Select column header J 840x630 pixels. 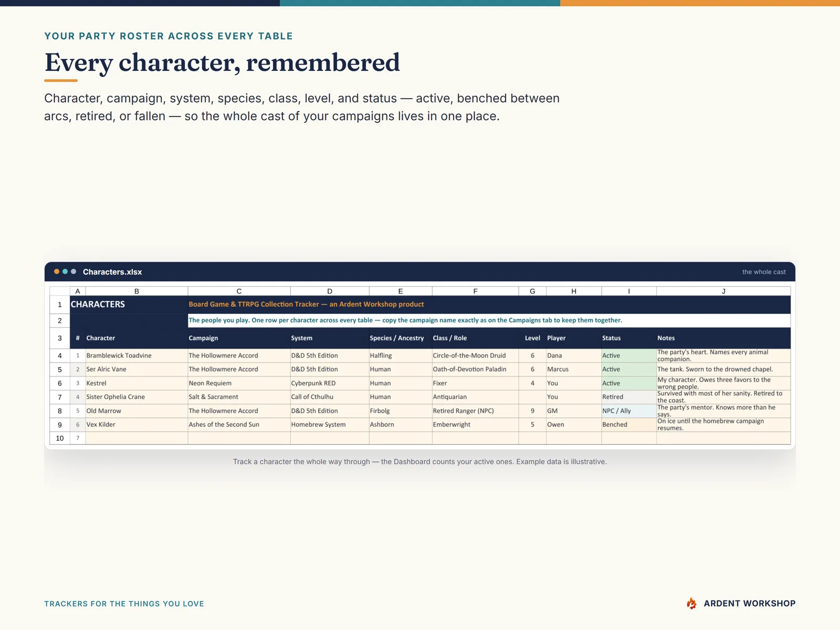tap(723, 291)
